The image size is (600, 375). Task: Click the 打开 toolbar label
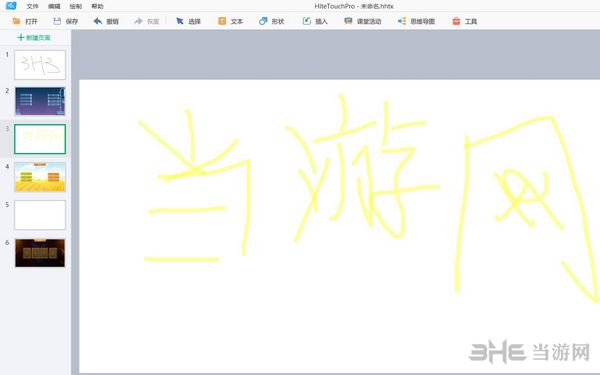pyautogui.click(x=31, y=21)
